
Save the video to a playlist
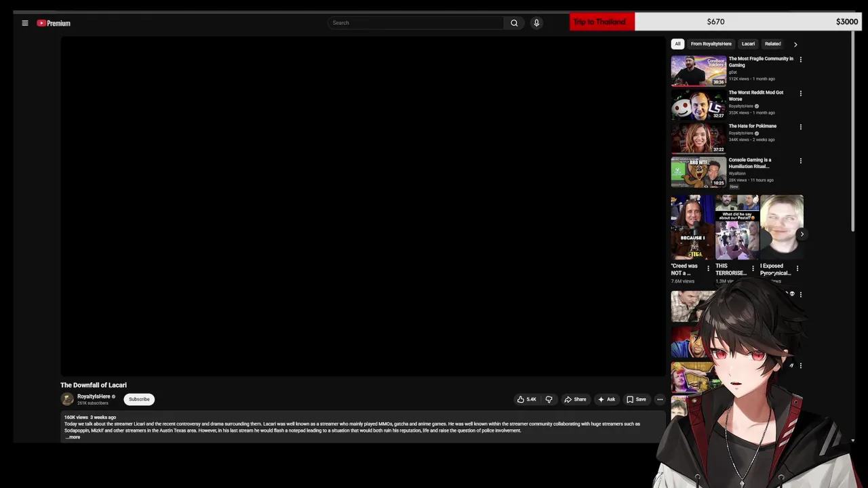(x=636, y=399)
